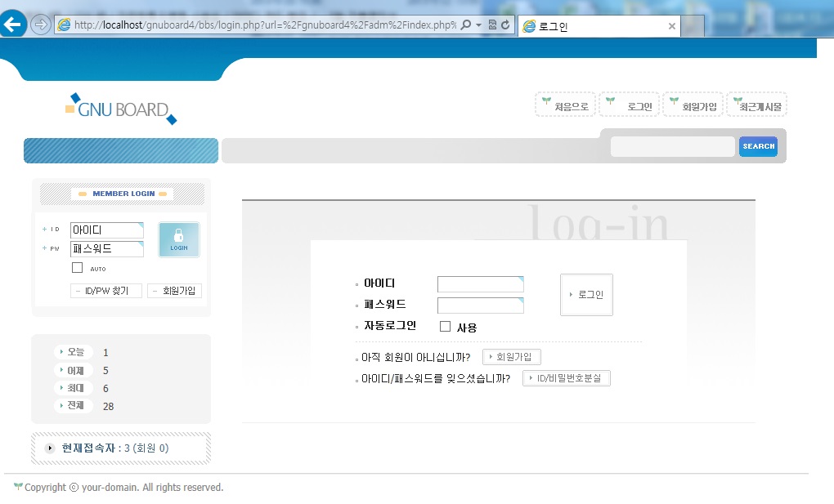Click the compatibility view icon in address bar

pos(492,25)
